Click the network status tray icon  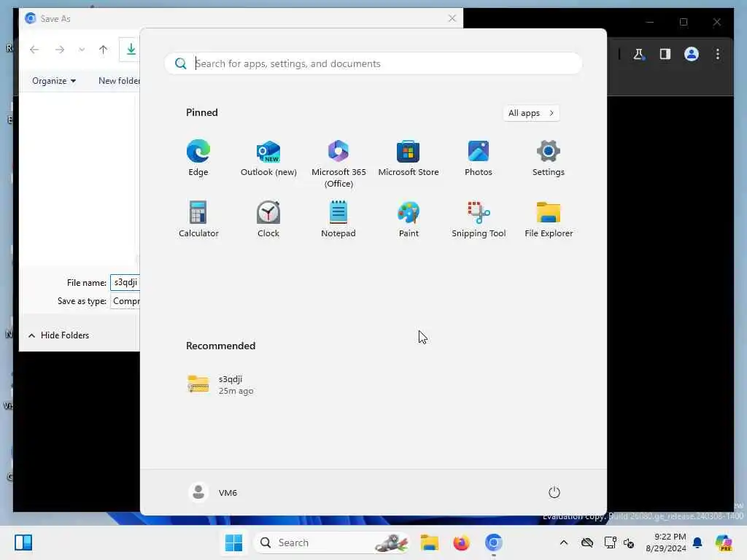click(x=610, y=542)
